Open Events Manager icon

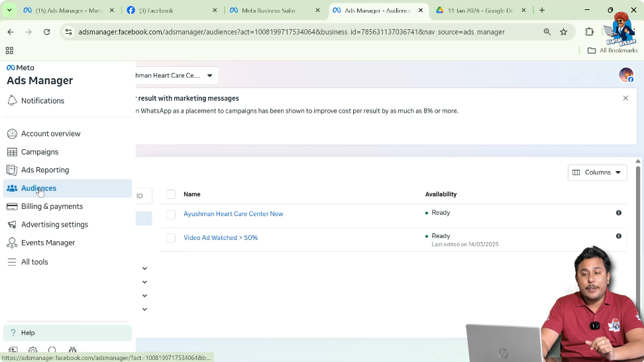(x=13, y=243)
